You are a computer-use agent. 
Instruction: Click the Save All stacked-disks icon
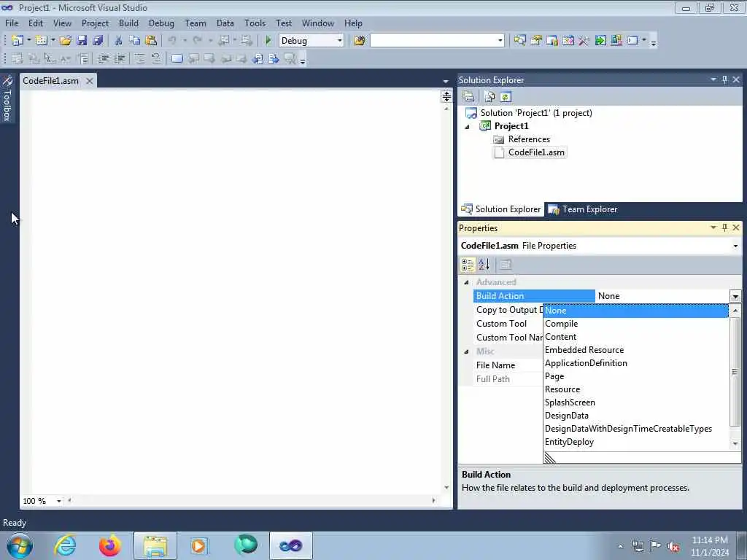coord(98,41)
